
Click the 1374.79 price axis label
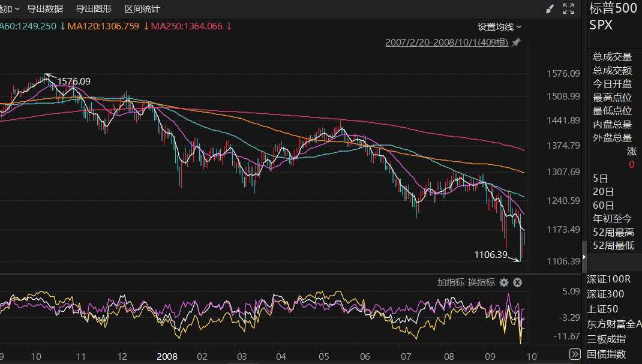tap(563, 146)
